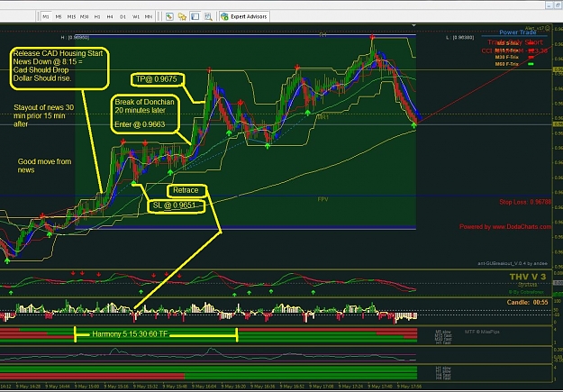Restore the chart child window

(558, 5)
